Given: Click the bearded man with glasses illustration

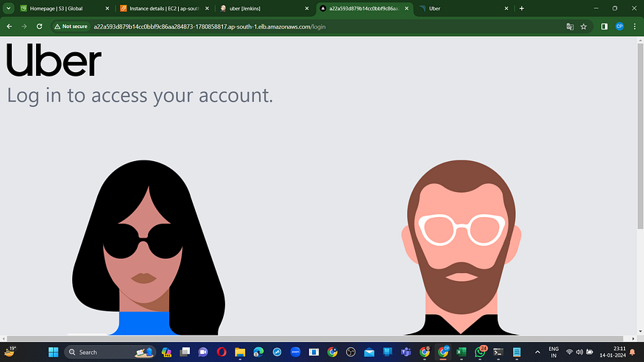Looking at the screenshot, I should [x=461, y=247].
